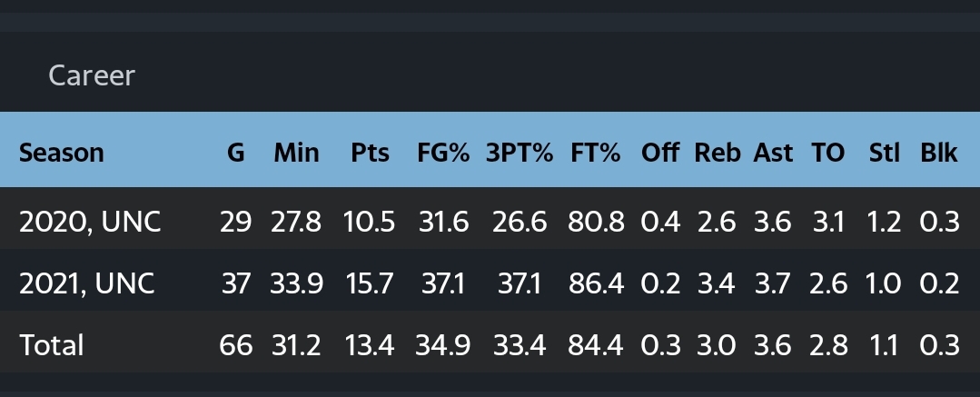Select the Blk column header
Image resolution: width=980 pixels, height=397 pixels.
point(939,153)
